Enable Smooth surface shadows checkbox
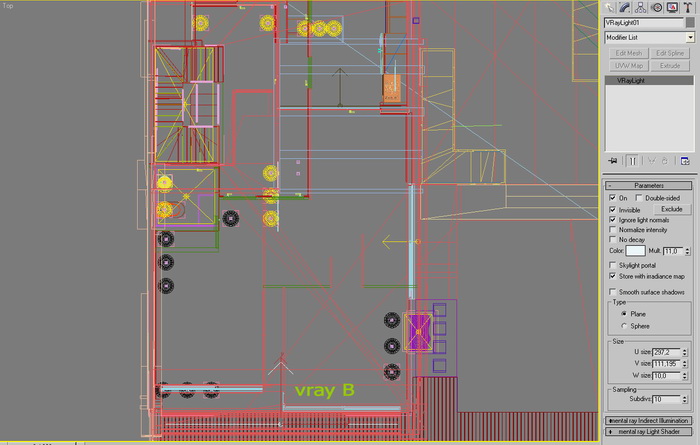This screenshot has height=445, width=700. click(612, 292)
